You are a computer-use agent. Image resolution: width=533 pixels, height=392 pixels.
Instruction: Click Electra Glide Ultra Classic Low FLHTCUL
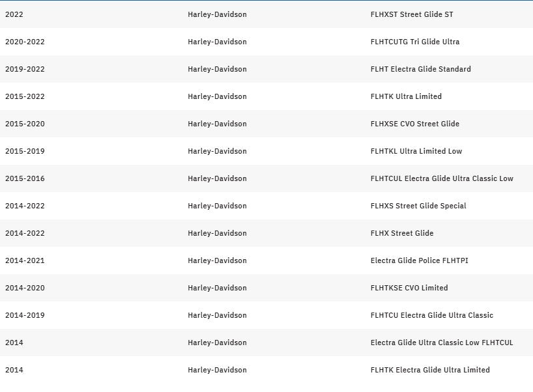[442, 343]
